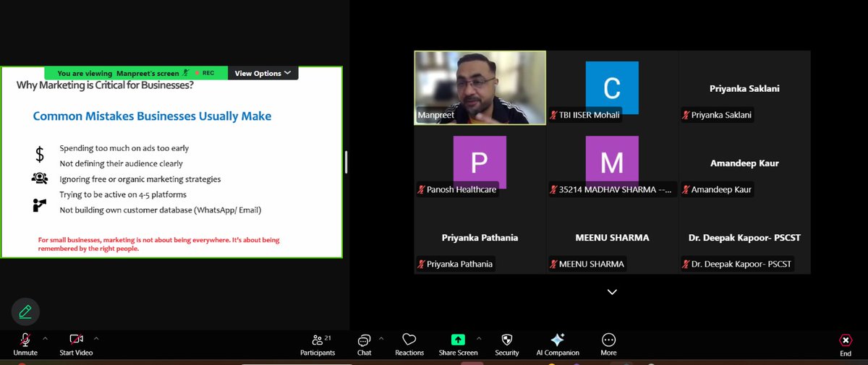Click muted mic icon beside 35214 MADHAV SHARMA
The width and height of the screenshot is (868, 365).
[553, 189]
